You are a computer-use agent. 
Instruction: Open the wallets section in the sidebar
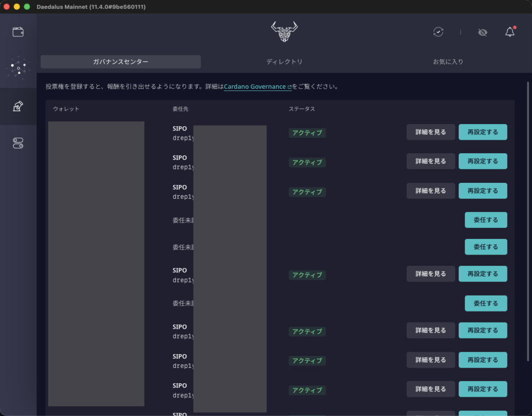18,32
